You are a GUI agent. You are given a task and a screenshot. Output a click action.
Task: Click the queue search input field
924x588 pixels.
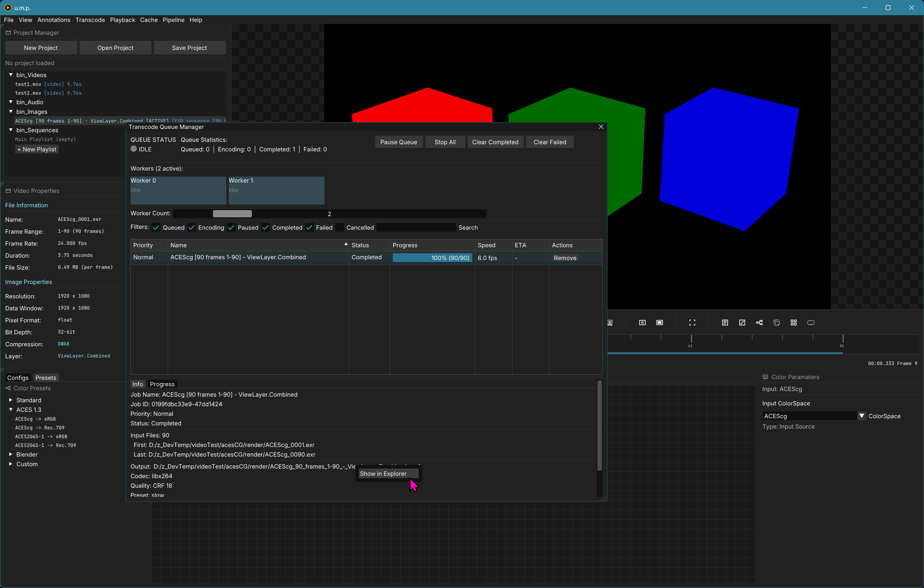[416, 228]
